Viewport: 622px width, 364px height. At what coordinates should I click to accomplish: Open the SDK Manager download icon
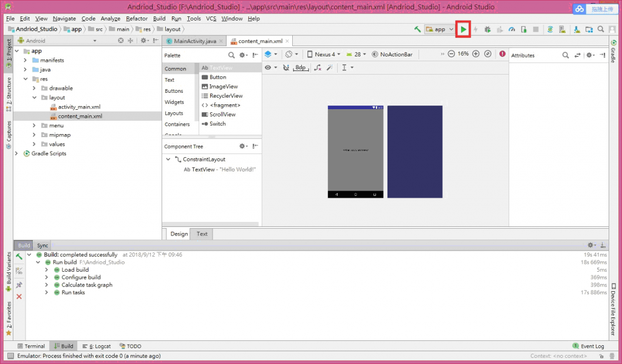click(x=577, y=29)
